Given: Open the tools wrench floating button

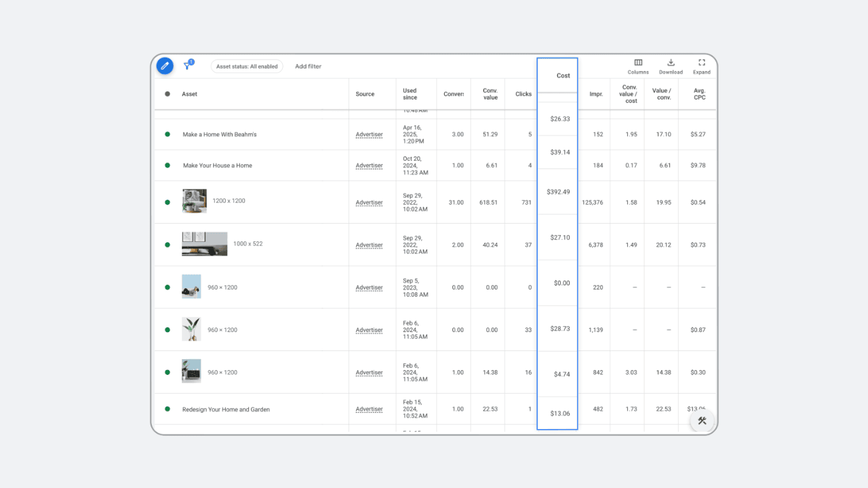Looking at the screenshot, I should click(702, 421).
